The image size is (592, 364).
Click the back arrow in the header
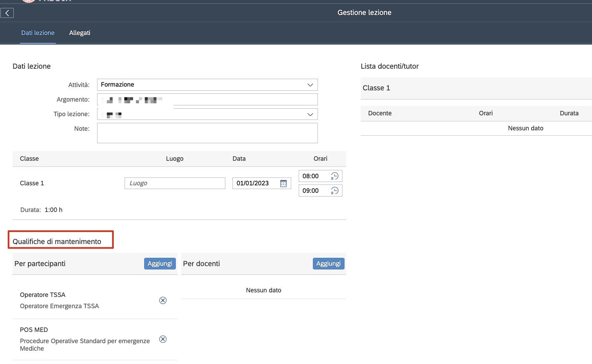(7, 13)
